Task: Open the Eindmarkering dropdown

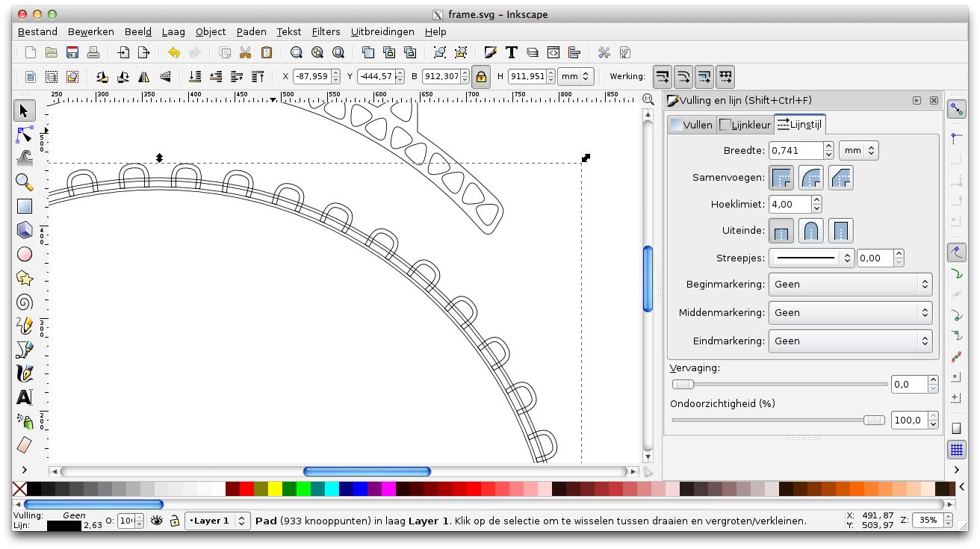Action: tap(850, 341)
